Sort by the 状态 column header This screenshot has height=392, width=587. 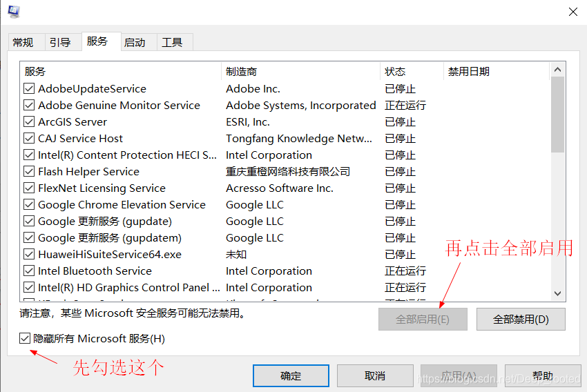[x=412, y=72]
